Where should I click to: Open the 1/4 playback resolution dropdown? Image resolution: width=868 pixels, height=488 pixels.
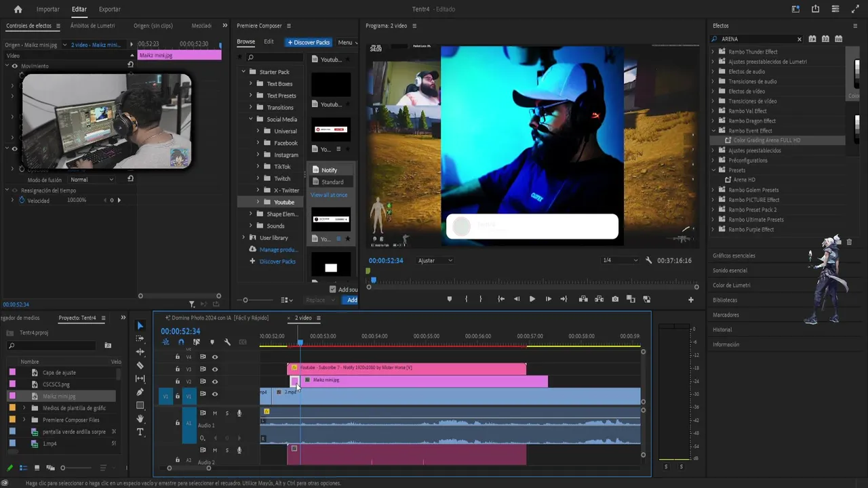tap(620, 261)
